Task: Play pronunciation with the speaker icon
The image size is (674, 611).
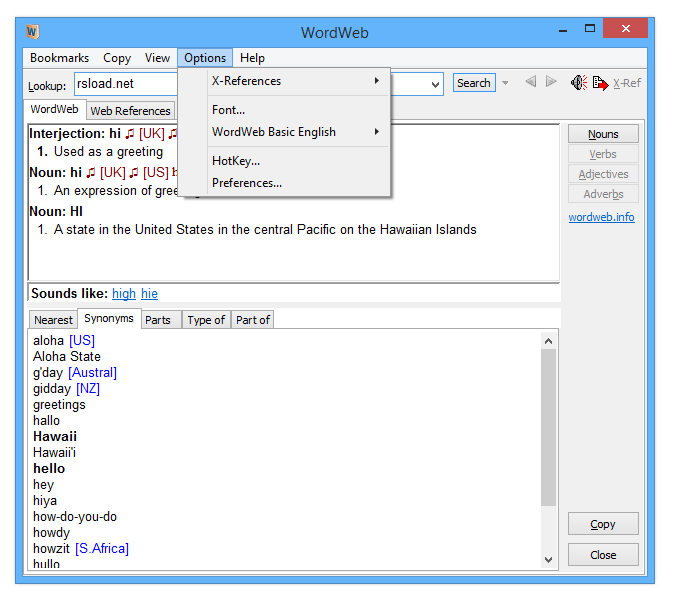Action: pos(579,82)
